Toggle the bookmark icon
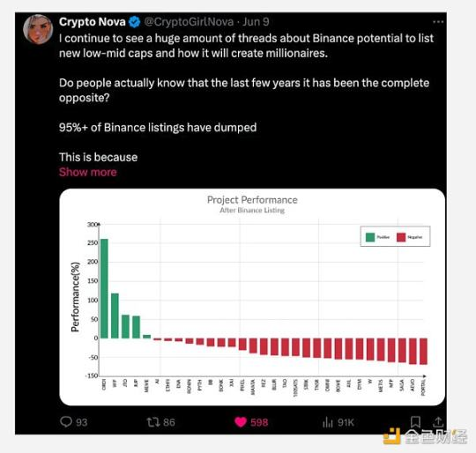The width and height of the screenshot is (476, 453). (x=415, y=422)
